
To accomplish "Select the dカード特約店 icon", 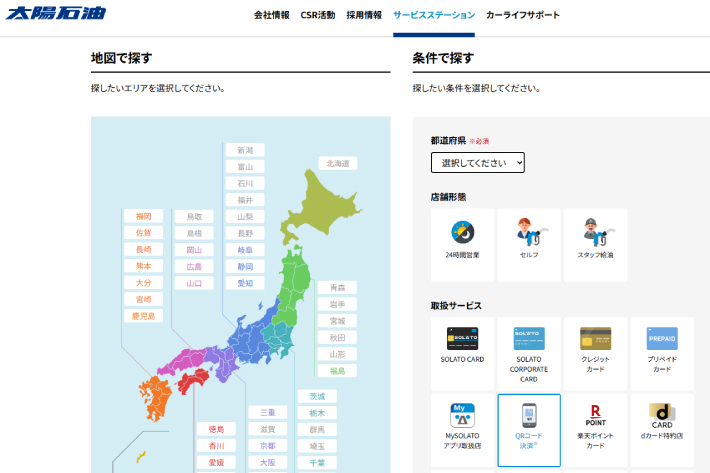I will [x=661, y=428].
